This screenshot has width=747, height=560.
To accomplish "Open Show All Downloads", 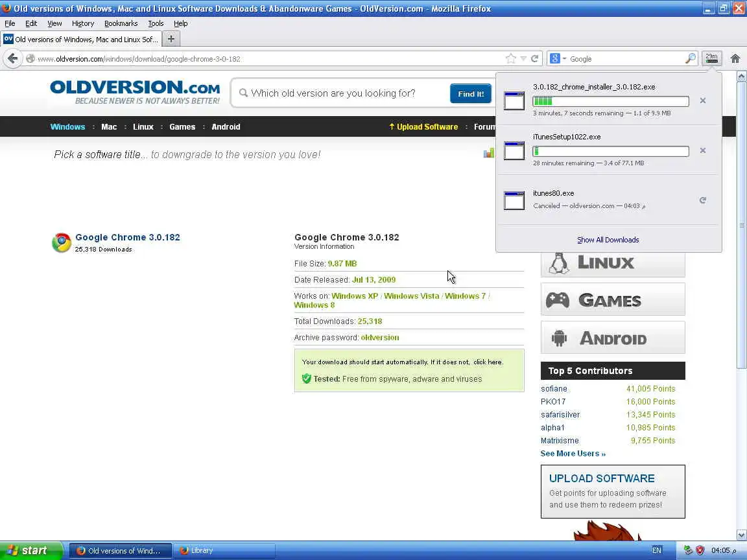I will coord(608,240).
